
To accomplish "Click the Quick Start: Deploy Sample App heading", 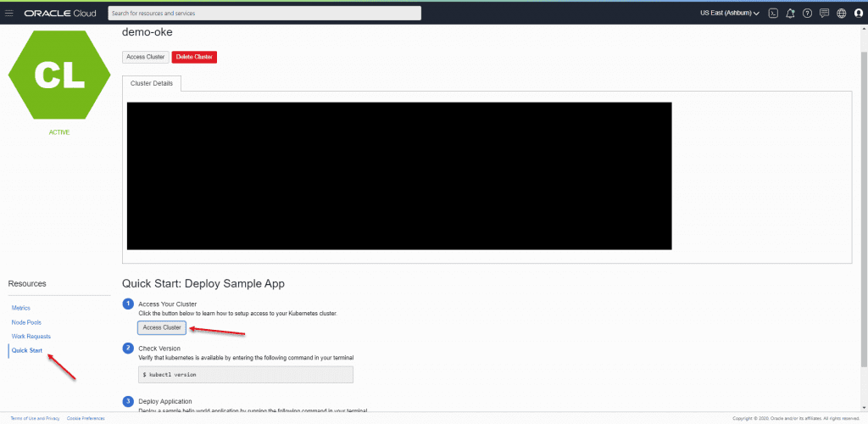I will pyautogui.click(x=203, y=284).
